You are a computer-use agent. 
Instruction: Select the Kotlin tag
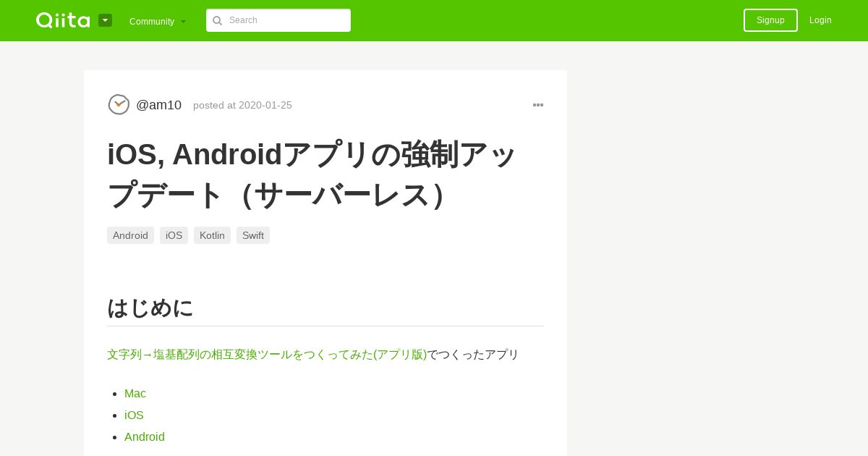click(212, 235)
